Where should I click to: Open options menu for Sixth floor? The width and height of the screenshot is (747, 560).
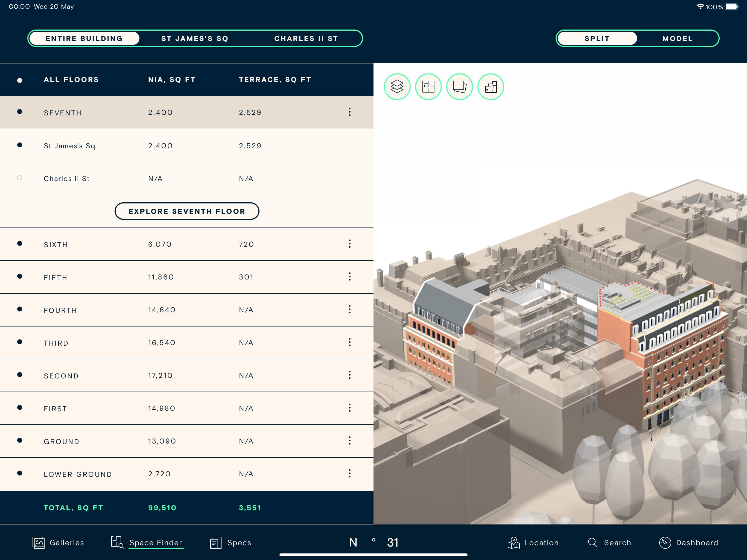[349, 244]
